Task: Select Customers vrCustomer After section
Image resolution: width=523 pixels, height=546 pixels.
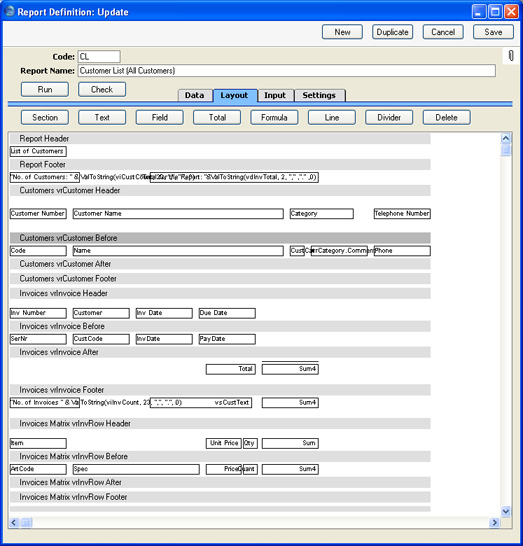Action: point(220,264)
